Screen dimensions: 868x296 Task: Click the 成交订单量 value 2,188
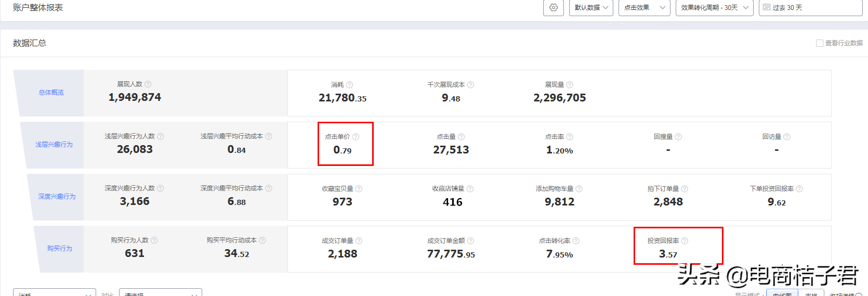coord(343,254)
